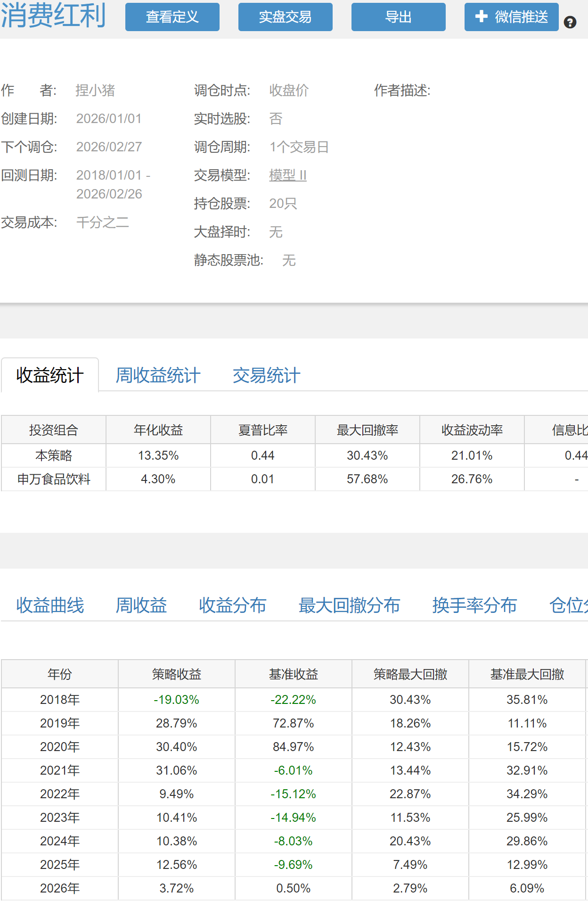Select the 2021年 row in yearly table
This screenshot has height=901, width=588.
[x=60, y=770]
